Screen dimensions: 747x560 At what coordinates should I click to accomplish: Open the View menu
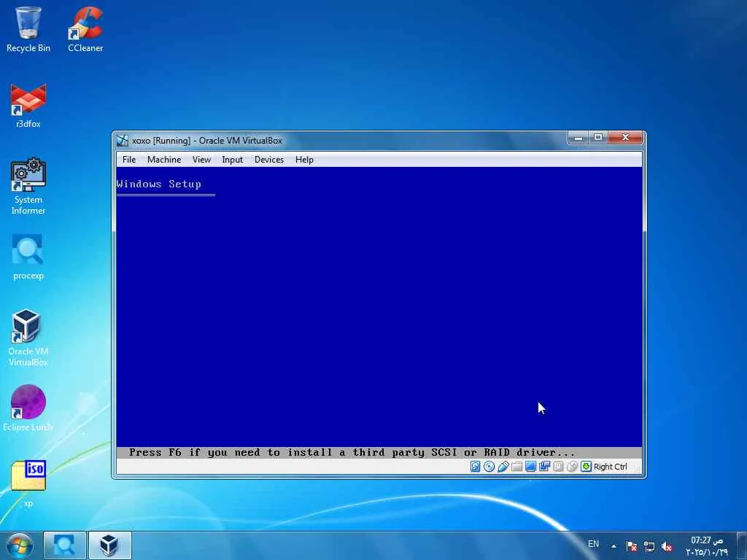click(x=201, y=160)
